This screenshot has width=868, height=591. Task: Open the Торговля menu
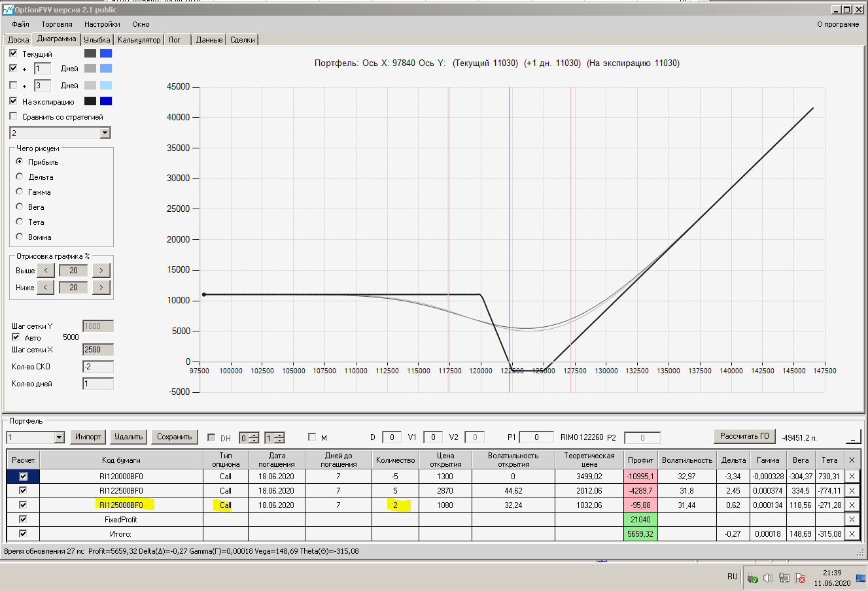(x=57, y=24)
